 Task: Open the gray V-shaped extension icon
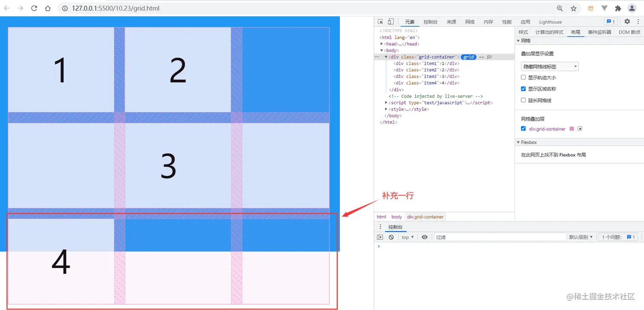604,8
